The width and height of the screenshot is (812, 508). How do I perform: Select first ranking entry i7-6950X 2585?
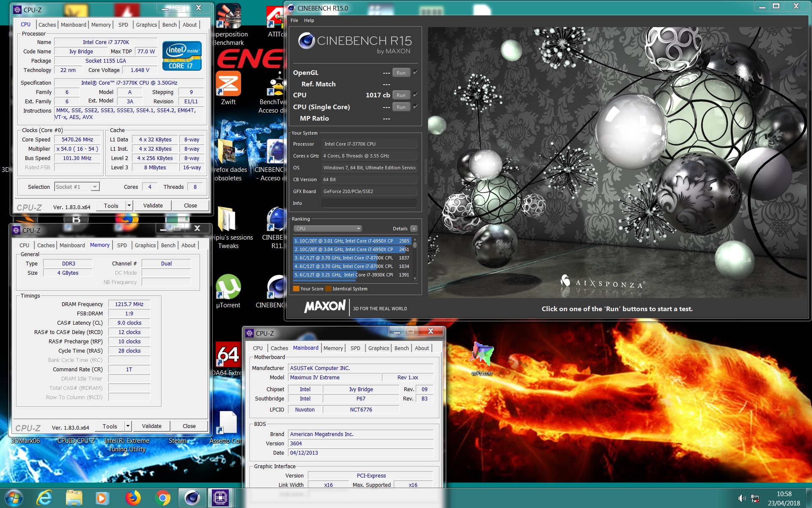point(351,241)
